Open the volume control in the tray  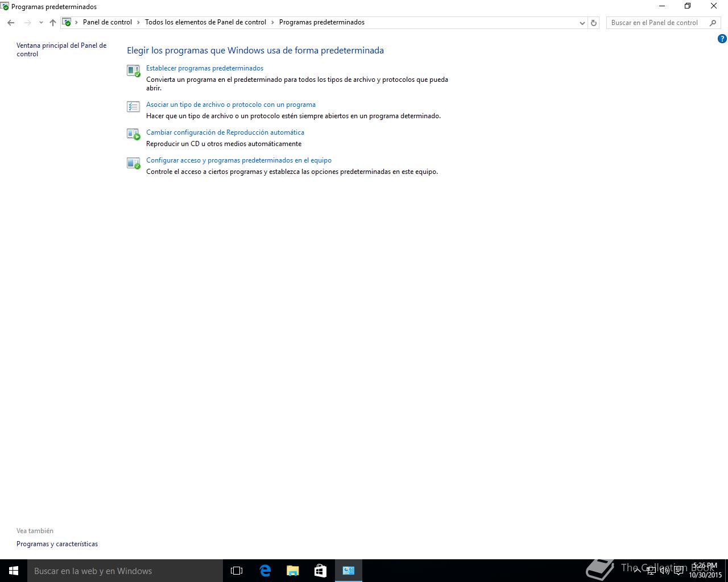[x=664, y=571]
